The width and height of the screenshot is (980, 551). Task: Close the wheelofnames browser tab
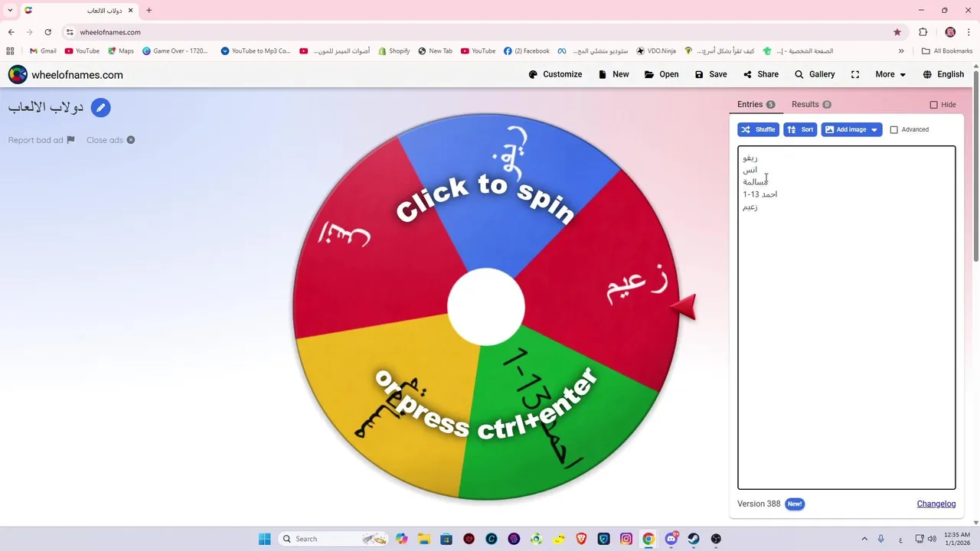tap(130, 10)
